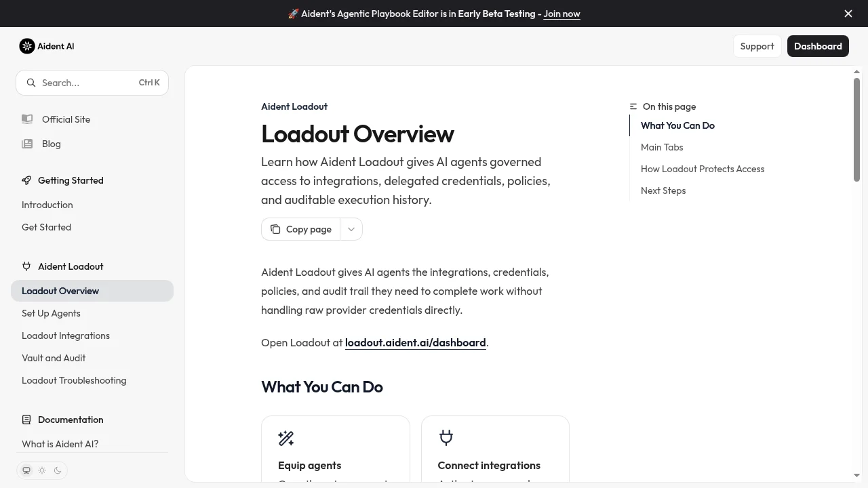868x488 pixels.
Task: Click the On this page list icon
Action: point(633,106)
